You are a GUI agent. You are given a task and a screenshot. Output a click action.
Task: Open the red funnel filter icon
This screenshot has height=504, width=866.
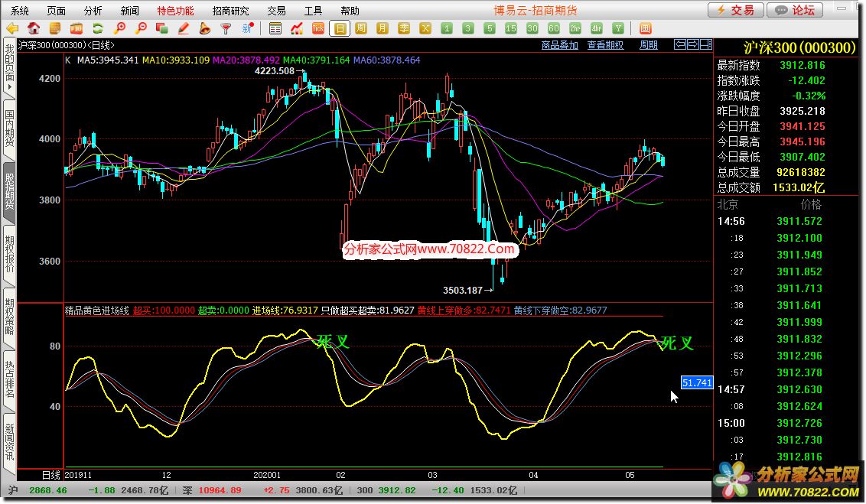point(226,28)
